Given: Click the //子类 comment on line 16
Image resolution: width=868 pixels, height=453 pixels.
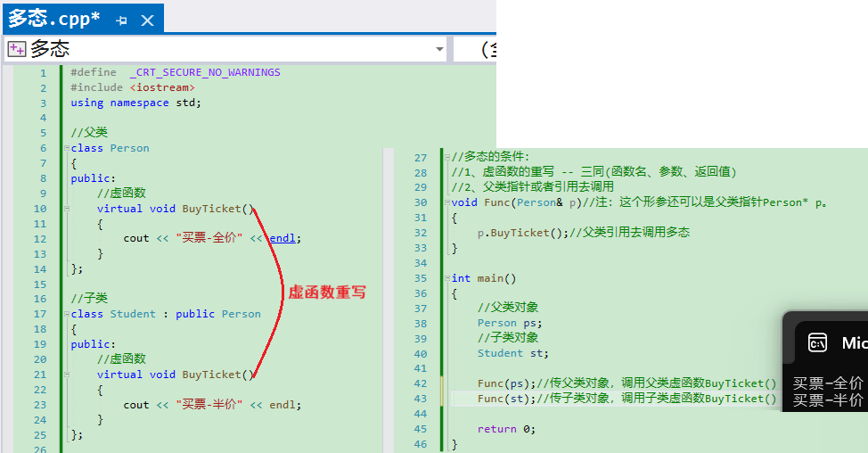Looking at the screenshot, I should [89, 299].
